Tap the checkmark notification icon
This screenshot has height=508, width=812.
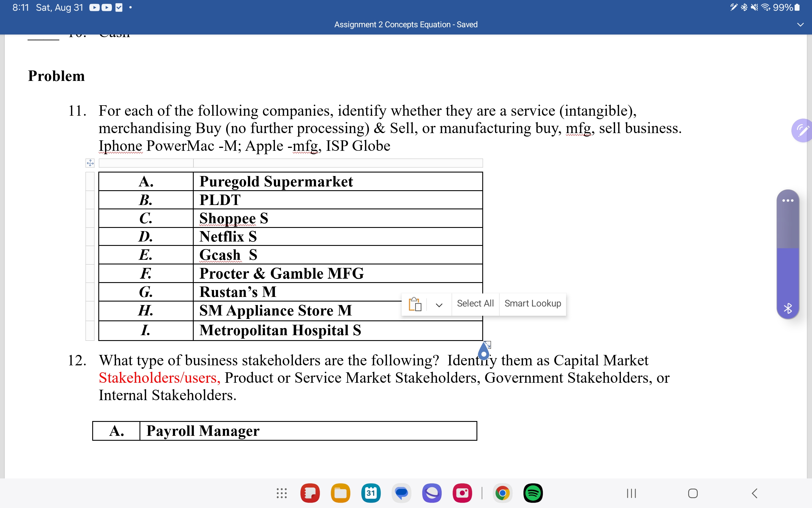tap(119, 7)
